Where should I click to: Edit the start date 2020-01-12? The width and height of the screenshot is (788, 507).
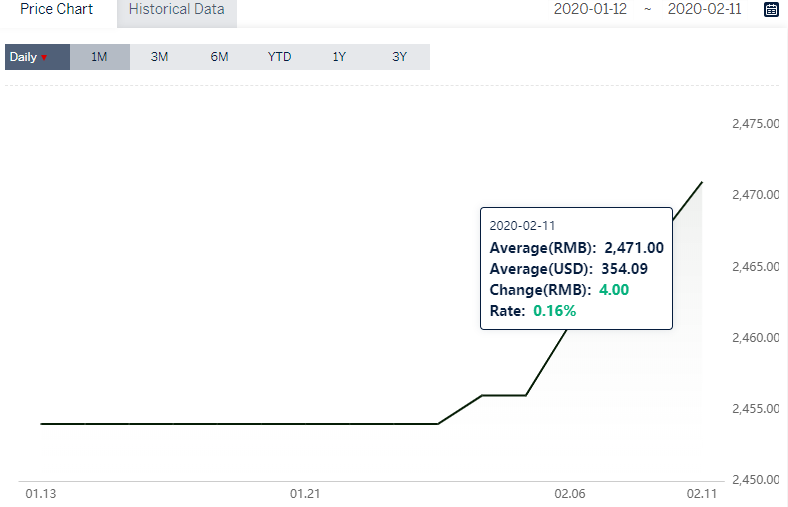pos(590,9)
